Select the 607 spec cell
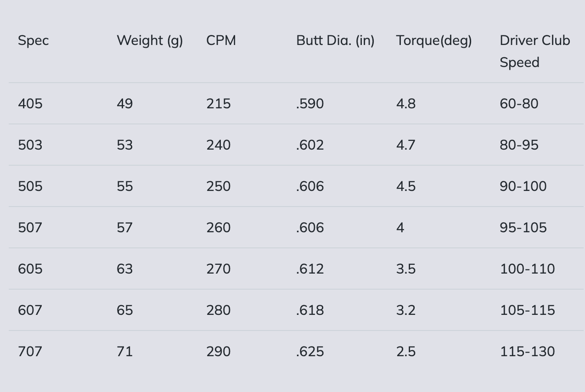The width and height of the screenshot is (585, 392). [x=30, y=310]
